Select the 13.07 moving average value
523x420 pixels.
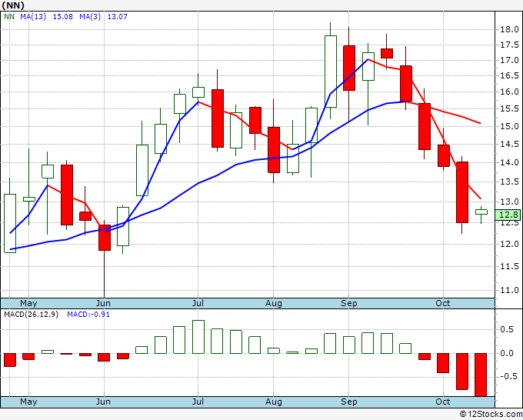118,17
